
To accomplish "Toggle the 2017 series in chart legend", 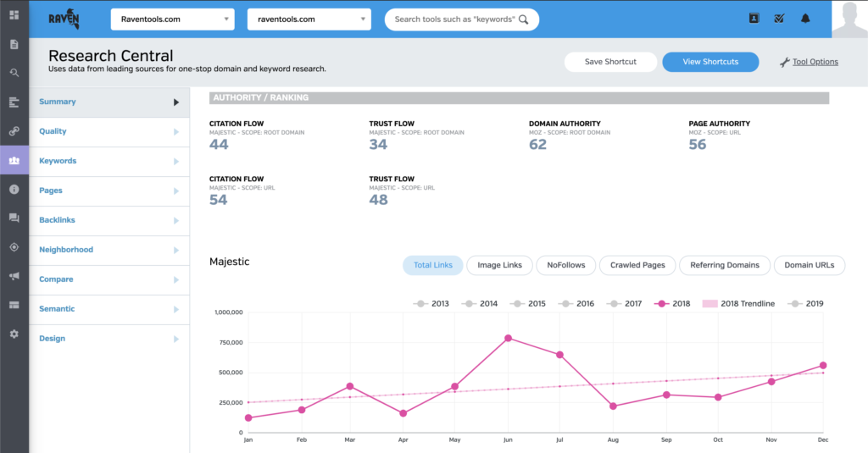I will point(625,304).
